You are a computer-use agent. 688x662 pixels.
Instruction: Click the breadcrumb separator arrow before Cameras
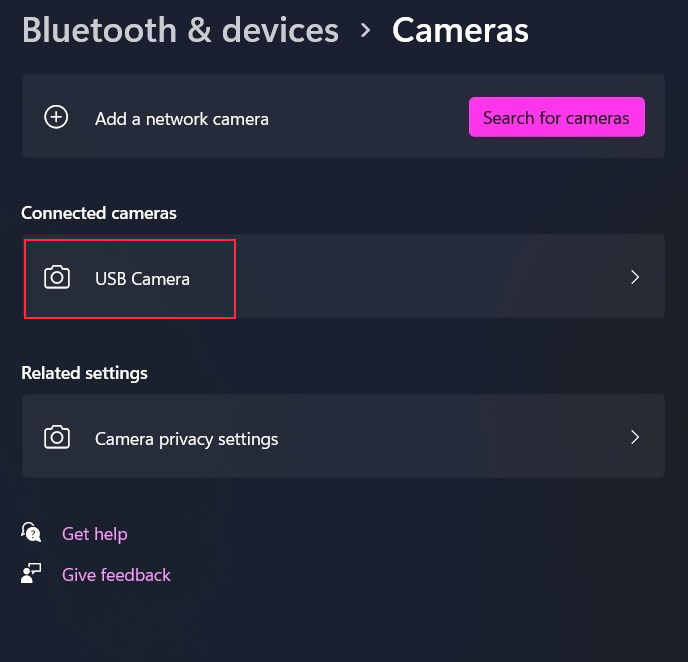tap(365, 30)
